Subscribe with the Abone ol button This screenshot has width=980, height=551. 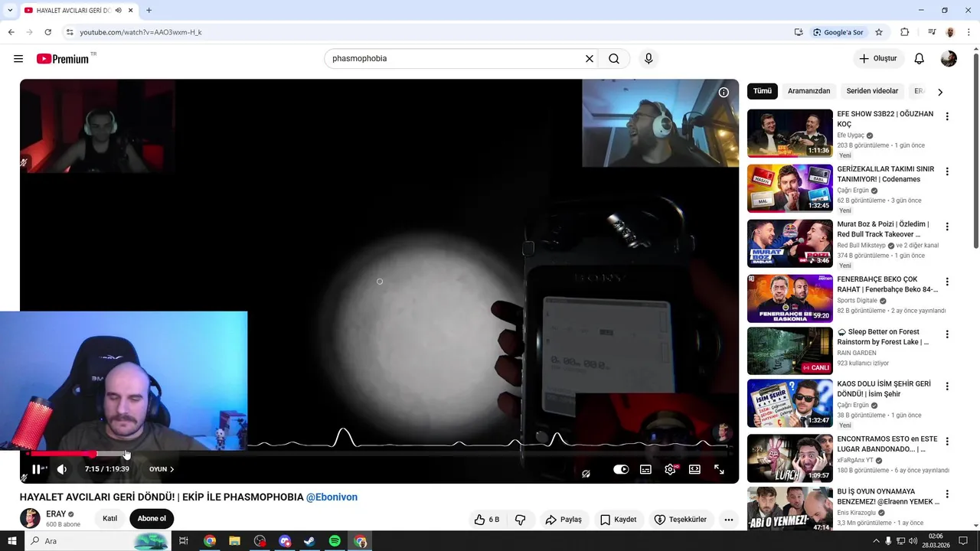[x=152, y=518]
